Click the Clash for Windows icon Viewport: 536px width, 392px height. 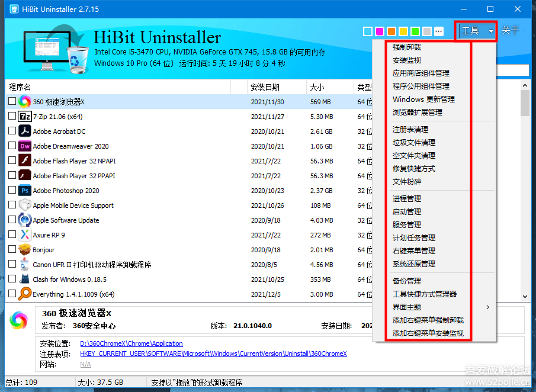[x=25, y=279]
